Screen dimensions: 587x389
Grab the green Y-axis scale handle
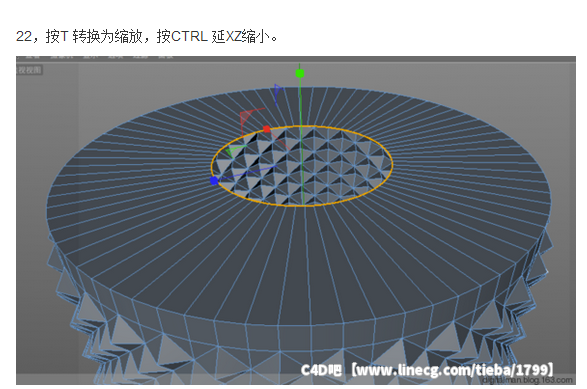299,73
